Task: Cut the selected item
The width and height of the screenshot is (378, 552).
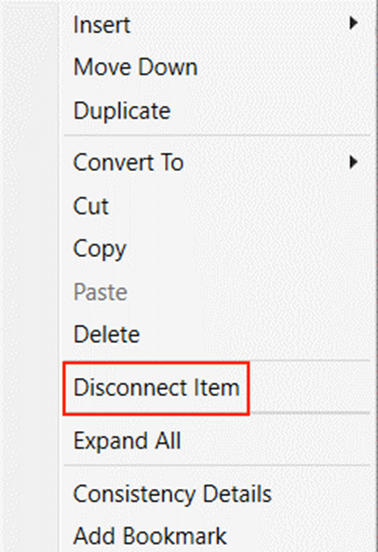Action: point(91,206)
